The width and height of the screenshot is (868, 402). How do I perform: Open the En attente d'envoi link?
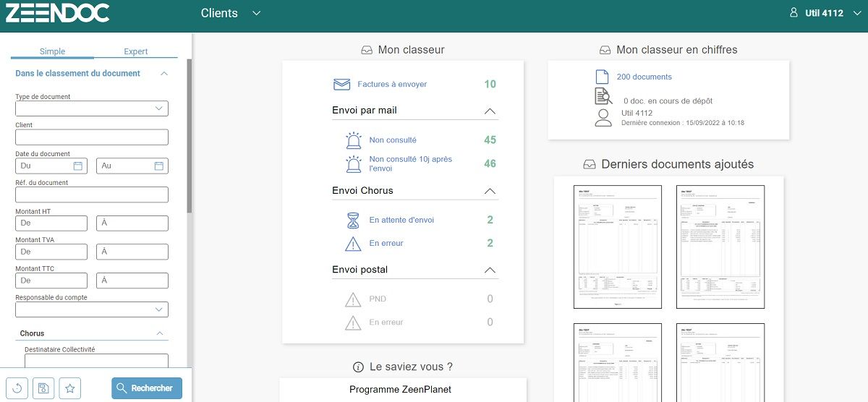401,220
